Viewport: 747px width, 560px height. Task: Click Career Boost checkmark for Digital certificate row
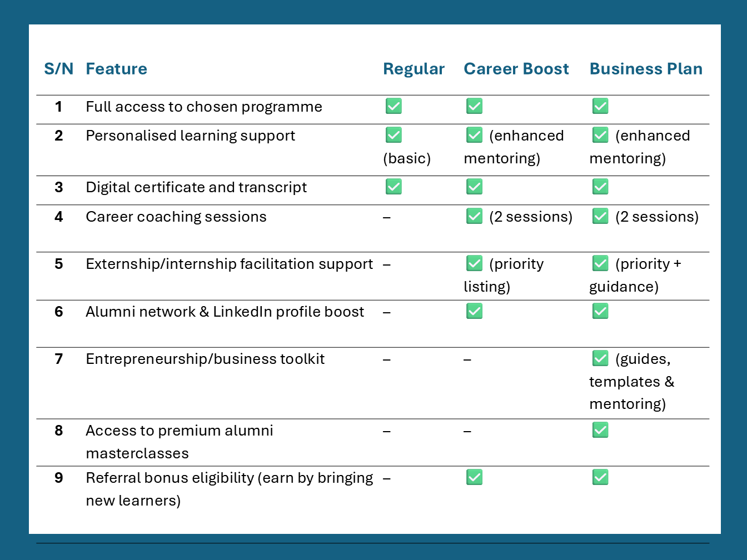474,187
